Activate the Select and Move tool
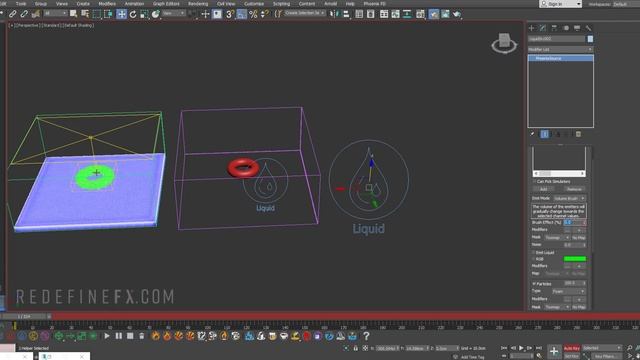640x360 pixels. pos(121,14)
